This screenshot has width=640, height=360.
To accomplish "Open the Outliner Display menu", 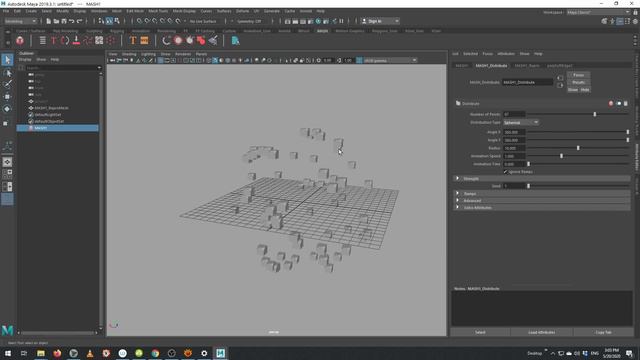I will 25,60.
